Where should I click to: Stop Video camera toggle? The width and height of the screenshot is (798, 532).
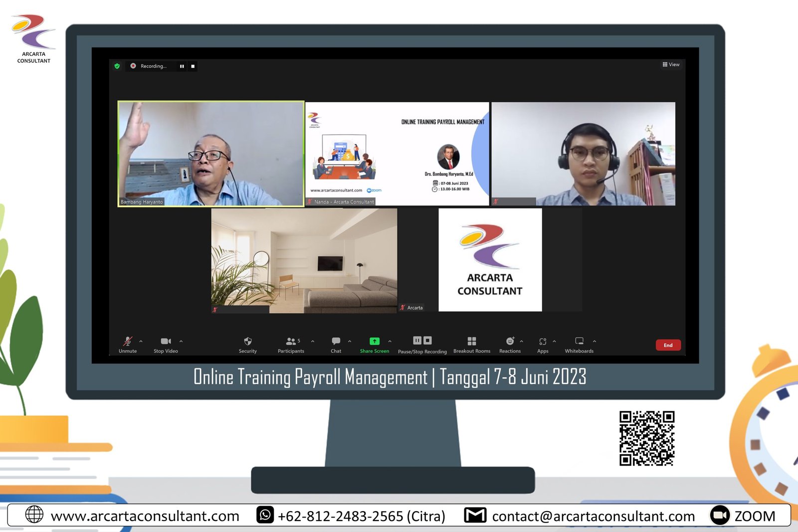point(166,342)
